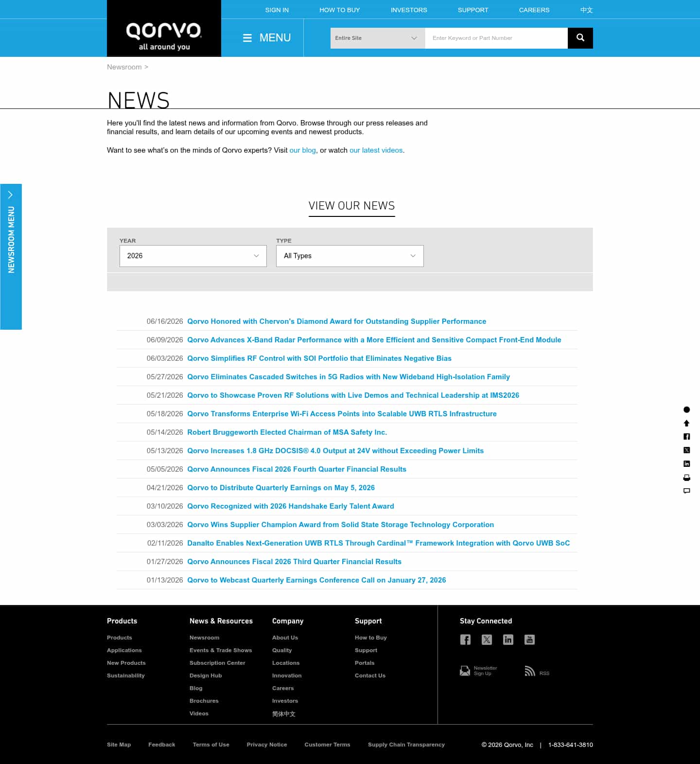Open SOI Portfolio Negative Bias article
This screenshot has width=700, height=764.
[x=319, y=358]
